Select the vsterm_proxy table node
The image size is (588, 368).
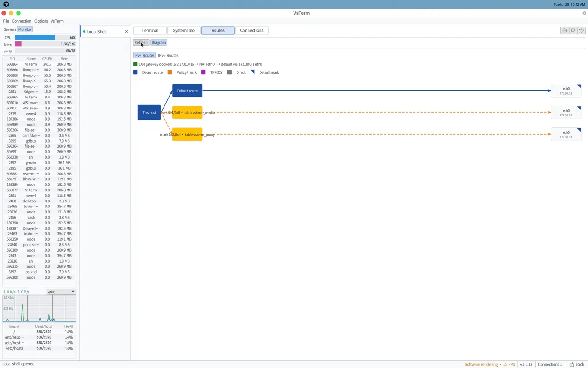(x=187, y=134)
